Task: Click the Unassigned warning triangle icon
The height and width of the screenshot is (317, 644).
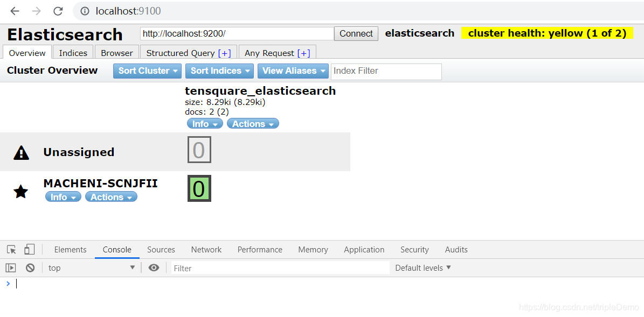Action: (x=22, y=152)
